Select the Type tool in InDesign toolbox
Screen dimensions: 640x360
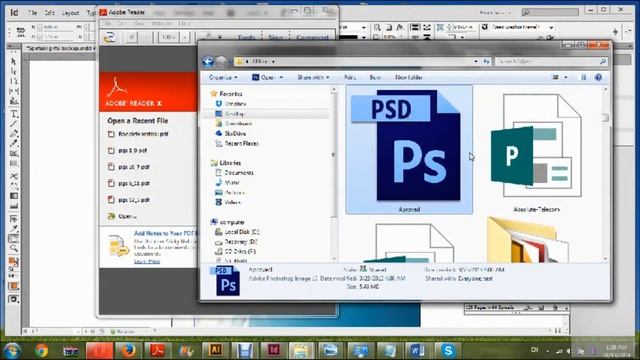13,114
